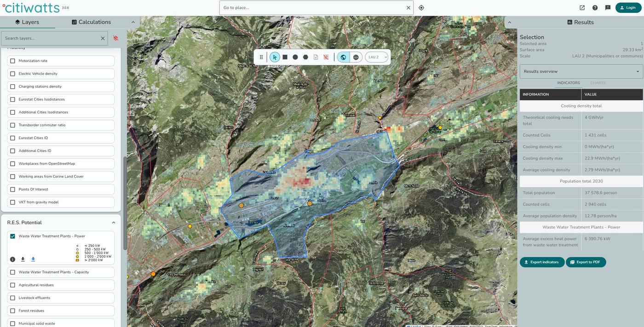Locate my position with crosshair icon
Viewport: 644px width, 327px height.
[421, 8]
